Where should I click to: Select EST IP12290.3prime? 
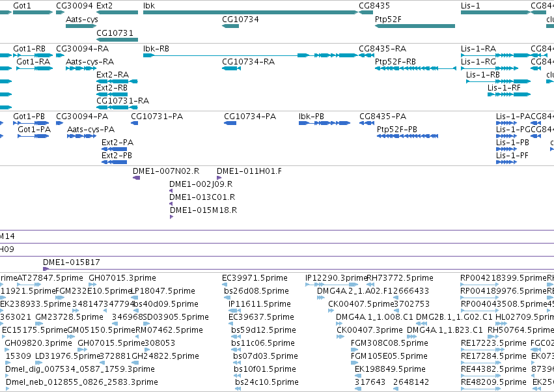click(332, 285)
